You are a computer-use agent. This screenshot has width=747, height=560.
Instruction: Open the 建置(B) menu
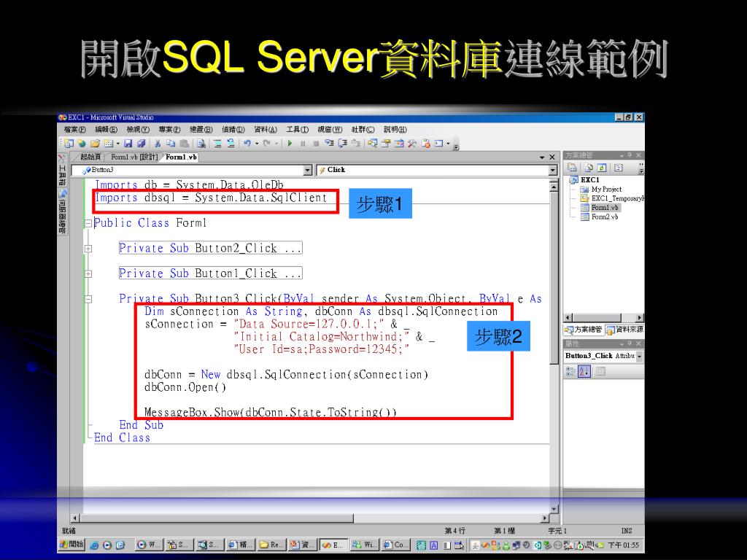tap(201, 130)
